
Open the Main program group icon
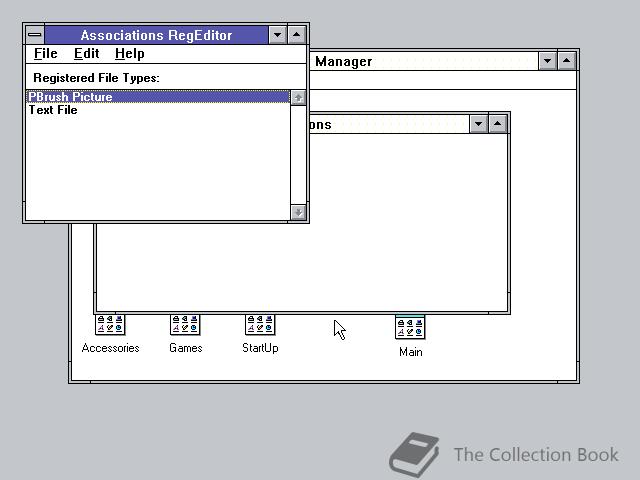[x=410, y=327]
